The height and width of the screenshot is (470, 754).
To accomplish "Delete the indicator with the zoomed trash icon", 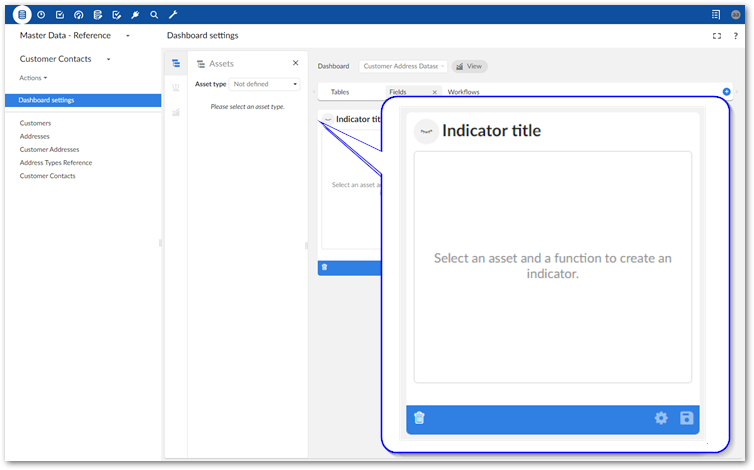I will [419, 418].
